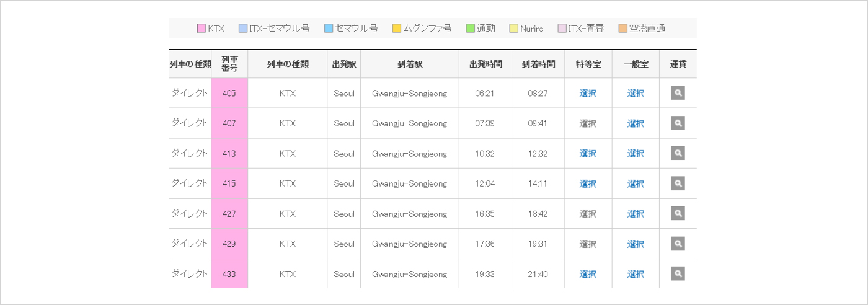Click the 運賃 column header
Image resolution: width=868 pixels, height=305 pixels.
(678, 64)
